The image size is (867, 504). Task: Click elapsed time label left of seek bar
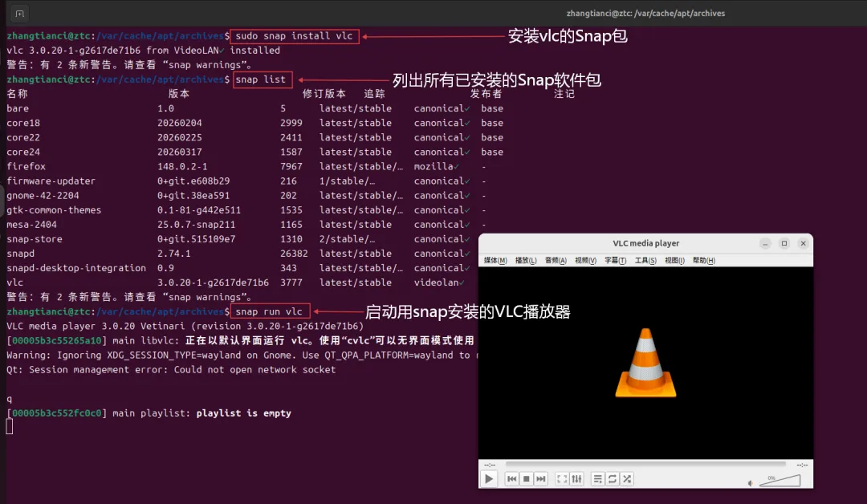coord(490,465)
